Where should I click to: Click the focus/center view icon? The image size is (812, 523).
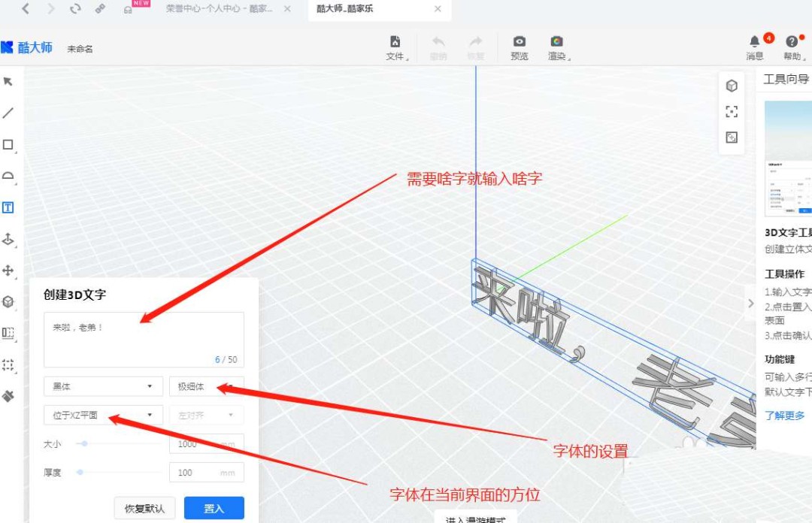point(732,112)
